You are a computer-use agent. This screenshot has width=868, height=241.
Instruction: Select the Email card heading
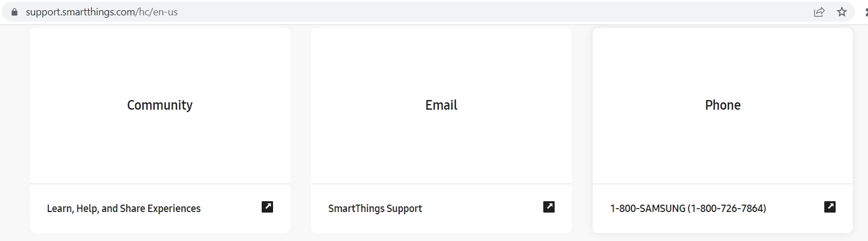click(x=441, y=105)
